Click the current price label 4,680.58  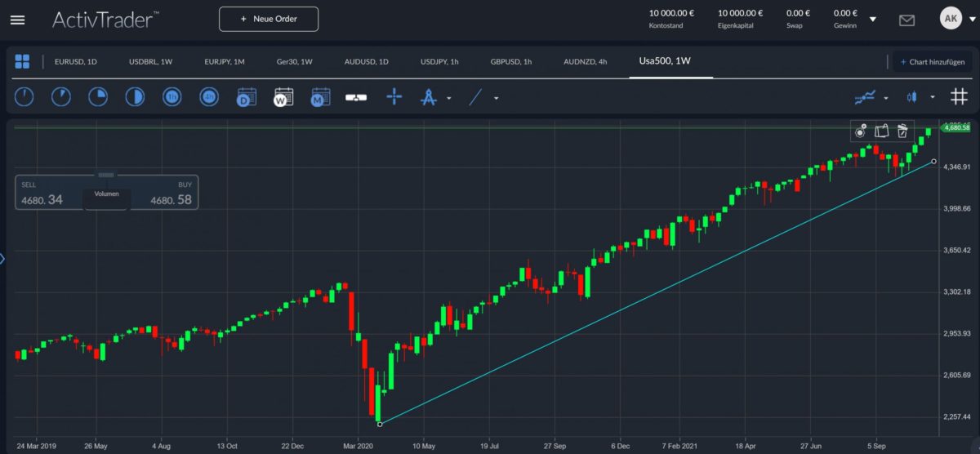coord(955,127)
